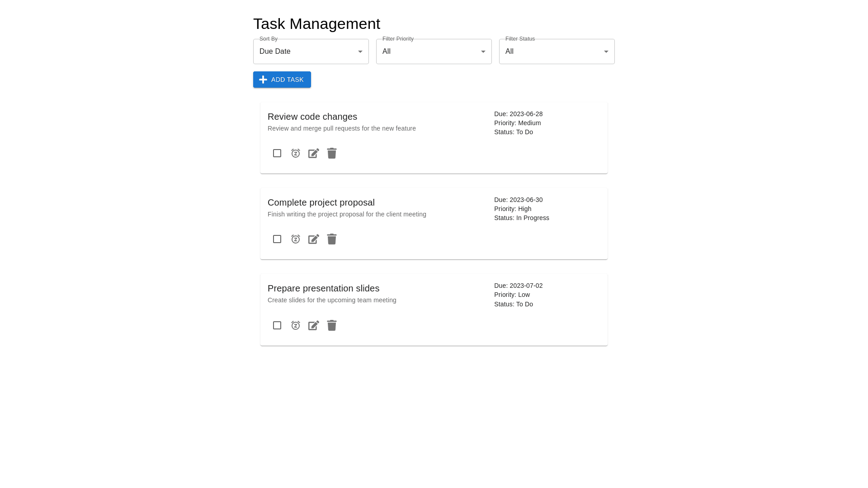Edit the Complete project proposal task
The width and height of the screenshot is (868, 488).
314,239
